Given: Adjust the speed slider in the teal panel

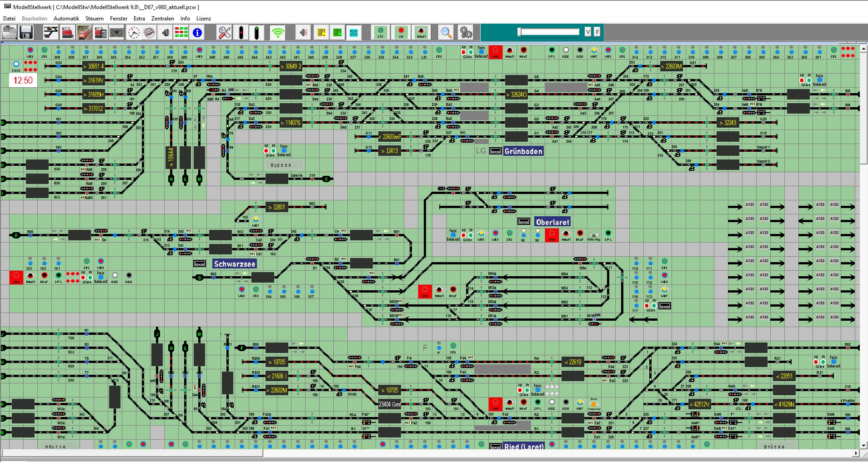Looking at the screenshot, I should point(549,32).
